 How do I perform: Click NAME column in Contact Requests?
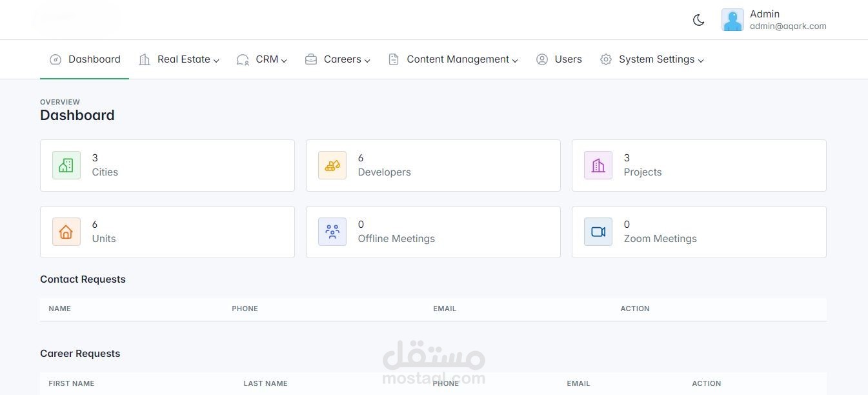[59, 309]
